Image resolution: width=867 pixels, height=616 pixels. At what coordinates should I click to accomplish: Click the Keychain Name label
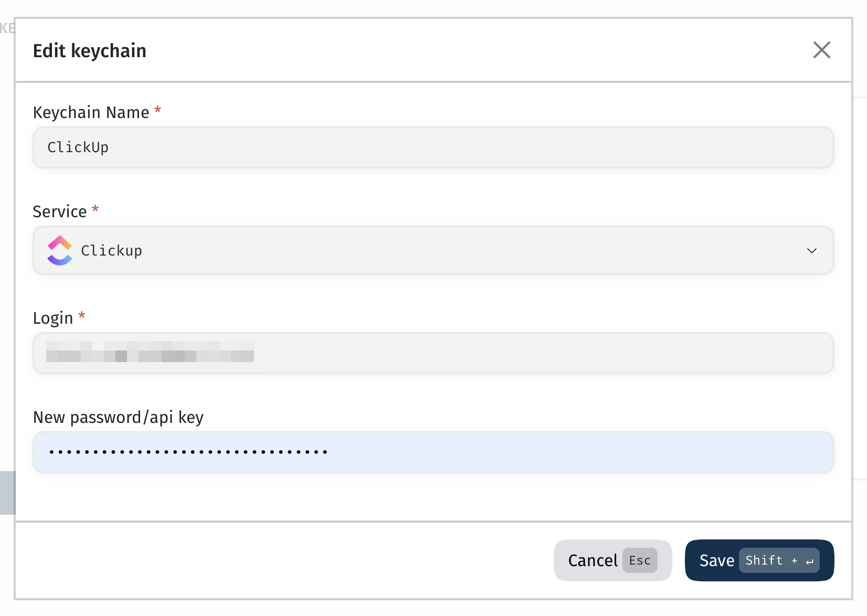(x=91, y=112)
